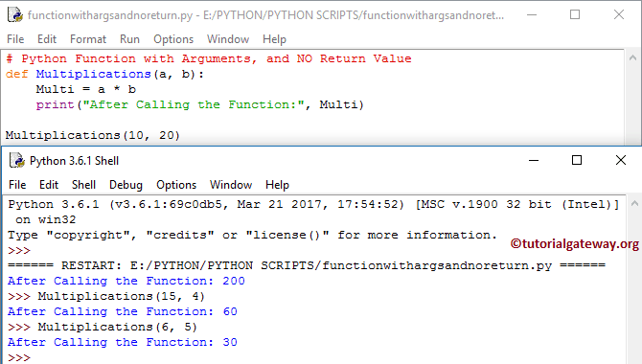The width and height of the screenshot is (642, 364).
Task: Maximize the editor window
Action: (575, 14)
